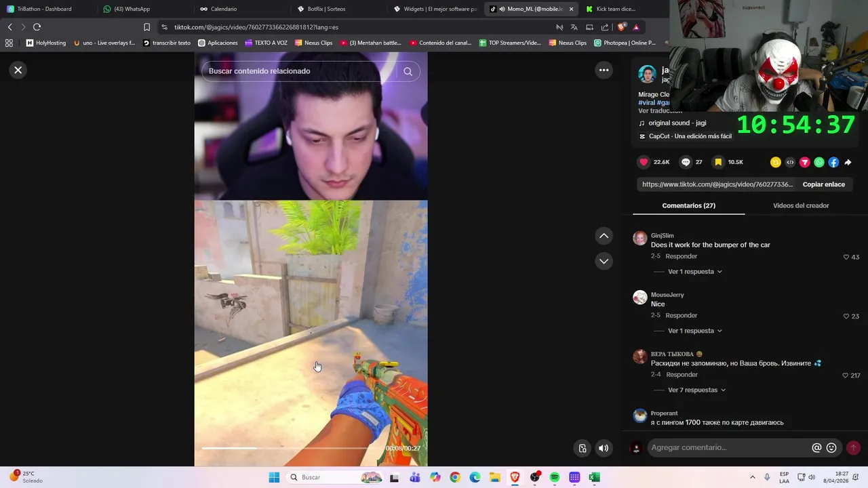Viewport: 868px width, 488px height.
Task: Send to friends red icon
Action: coord(805,162)
